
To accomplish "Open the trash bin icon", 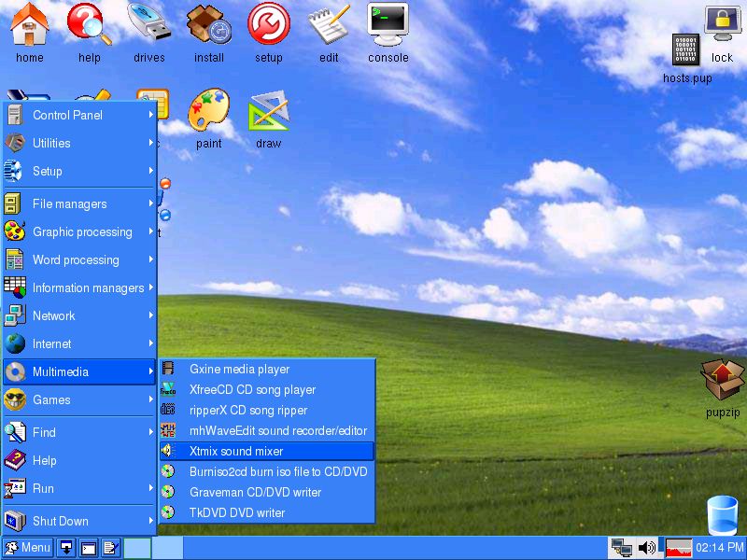I will click(722, 515).
